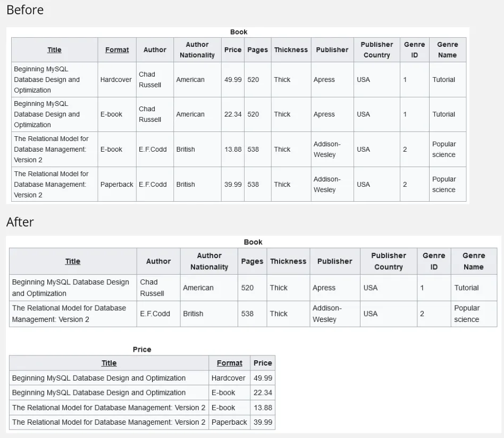This screenshot has width=504, height=438.
Task: Click the underlined Title header in Price table
Action: pos(109,363)
